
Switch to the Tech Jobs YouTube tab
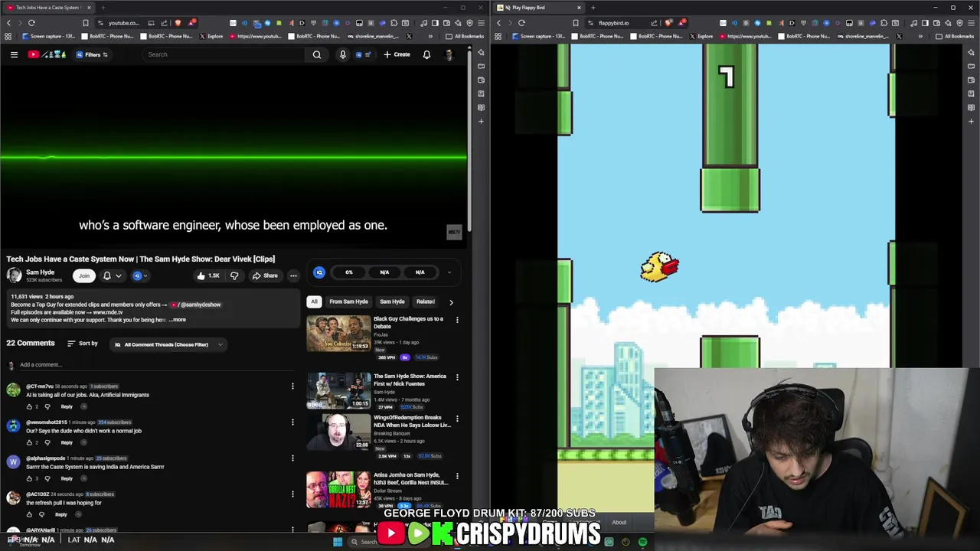46,8
